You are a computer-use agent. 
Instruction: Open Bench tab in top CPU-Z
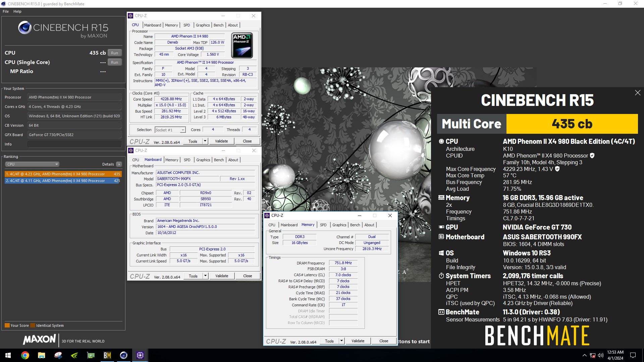pos(218,25)
